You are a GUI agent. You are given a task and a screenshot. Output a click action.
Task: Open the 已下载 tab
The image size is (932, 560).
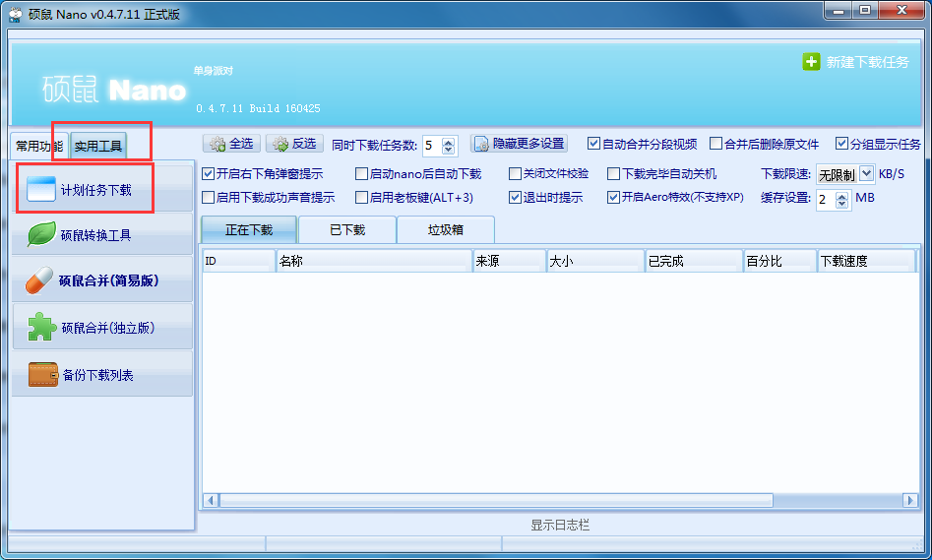(347, 230)
